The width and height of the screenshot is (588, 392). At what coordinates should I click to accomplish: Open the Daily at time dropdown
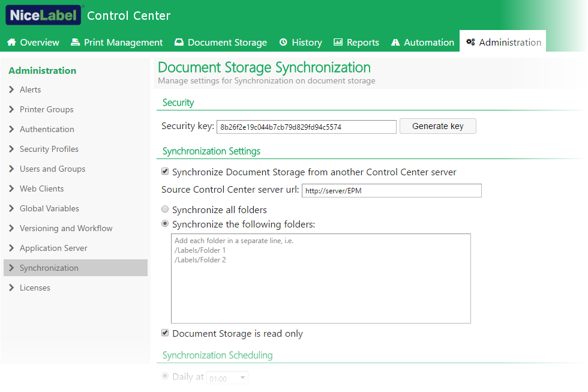point(227,378)
